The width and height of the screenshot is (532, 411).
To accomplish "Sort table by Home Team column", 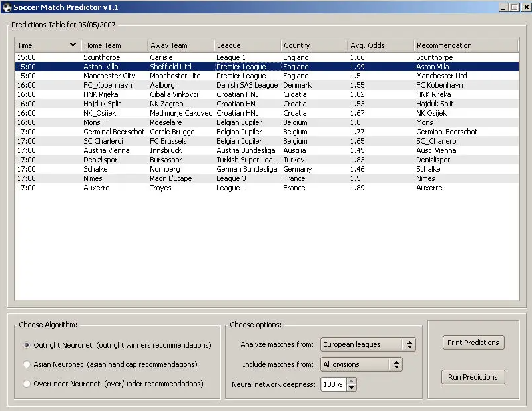I will point(114,45).
